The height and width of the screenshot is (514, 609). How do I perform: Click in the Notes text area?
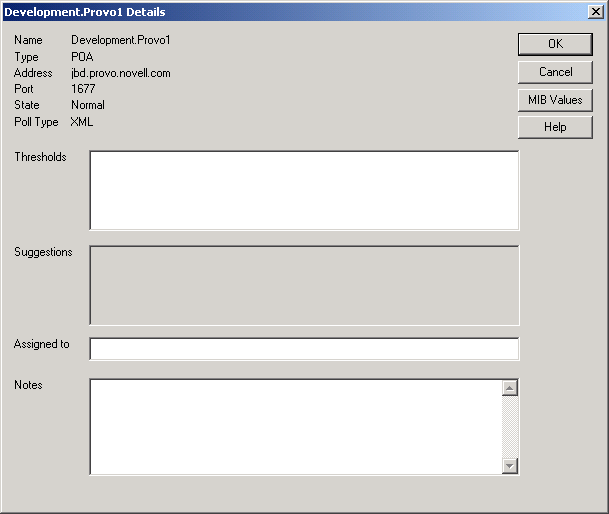click(x=296, y=427)
